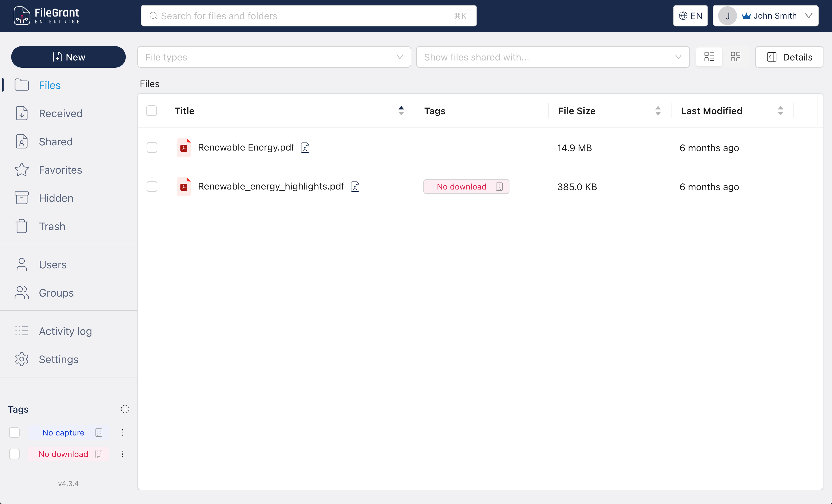
Task: Tick the checkbox beside the No capture tag
Action: click(14, 432)
